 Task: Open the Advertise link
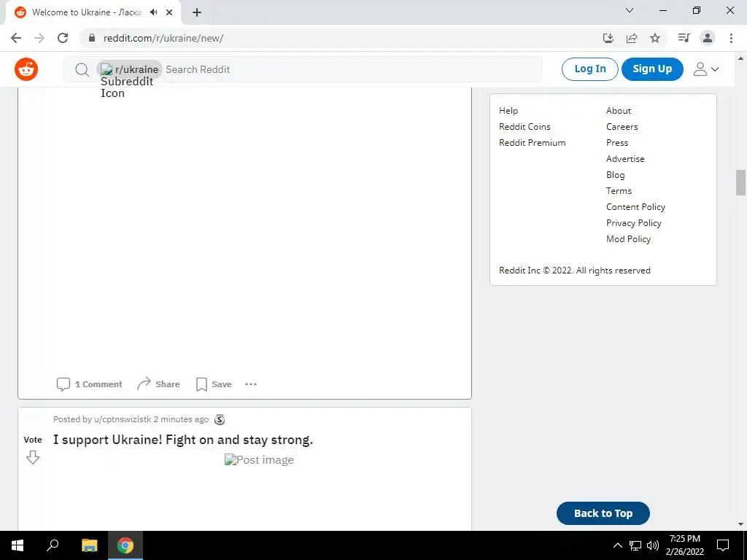[x=625, y=159]
